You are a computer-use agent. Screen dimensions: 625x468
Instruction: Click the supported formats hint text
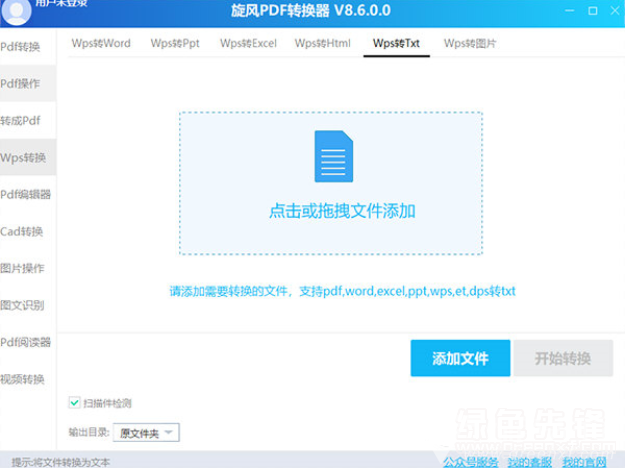[x=342, y=291]
